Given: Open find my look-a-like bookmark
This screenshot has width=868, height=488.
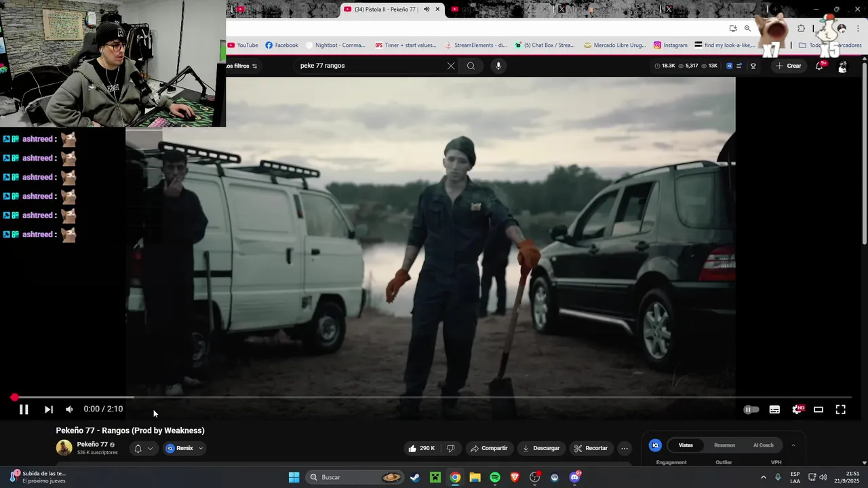Looking at the screenshot, I should (725, 45).
